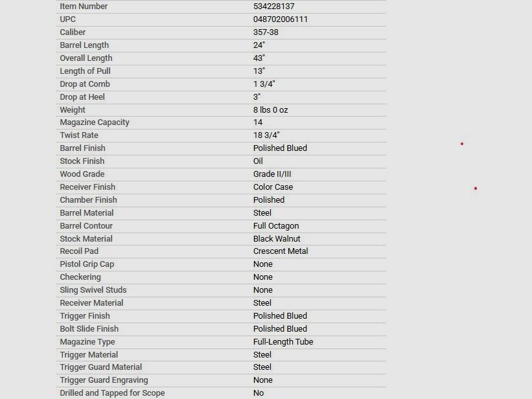
Task: Click the Crescent Metal recoil pad value
Action: 281,251
